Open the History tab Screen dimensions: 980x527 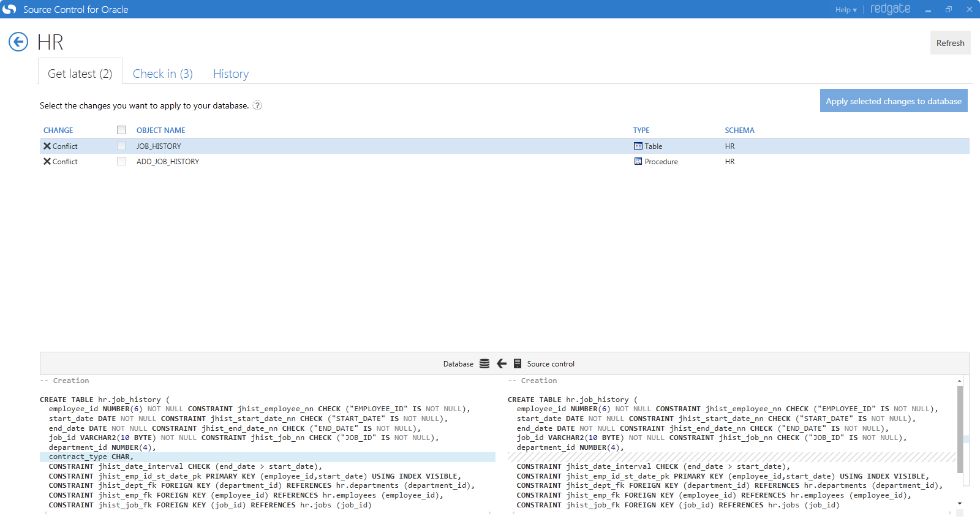pos(231,74)
